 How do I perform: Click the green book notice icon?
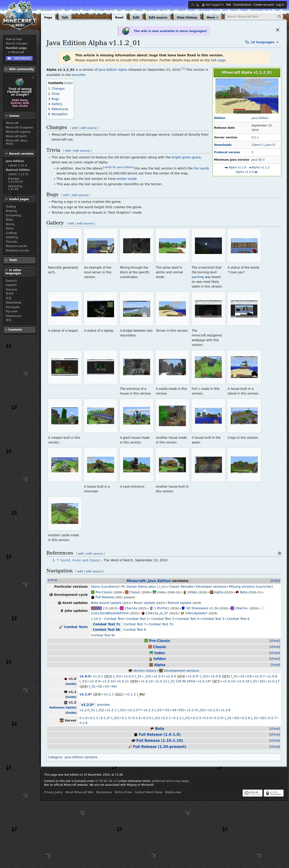pyautogui.click(x=67, y=58)
